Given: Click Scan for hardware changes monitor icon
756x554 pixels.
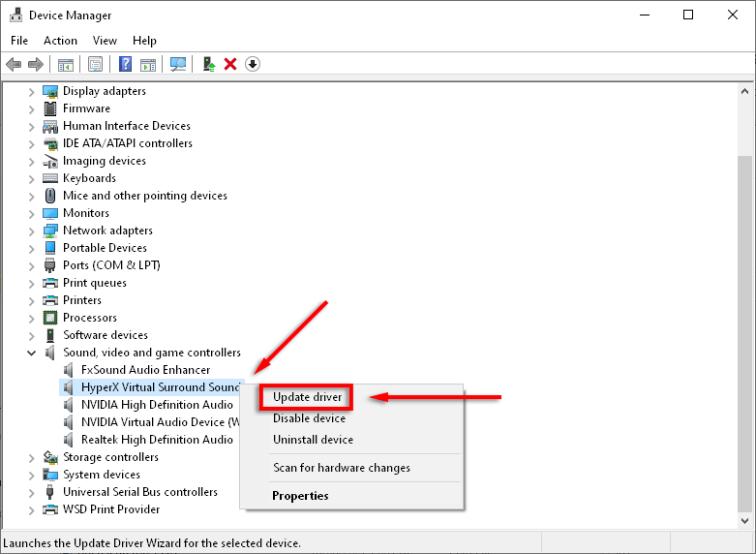Looking at the screenshot, I should pyautogui.click(x=178, y=64).
